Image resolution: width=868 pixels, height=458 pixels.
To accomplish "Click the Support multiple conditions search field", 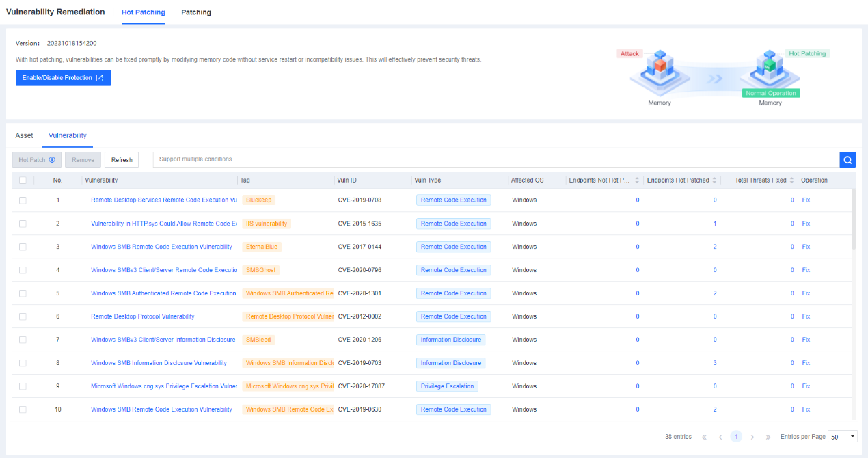I will click(496, 160).
